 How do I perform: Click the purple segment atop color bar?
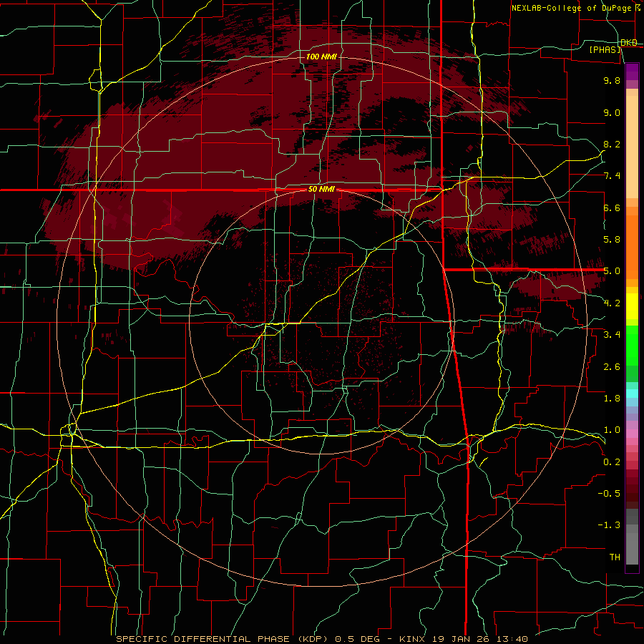632,72
